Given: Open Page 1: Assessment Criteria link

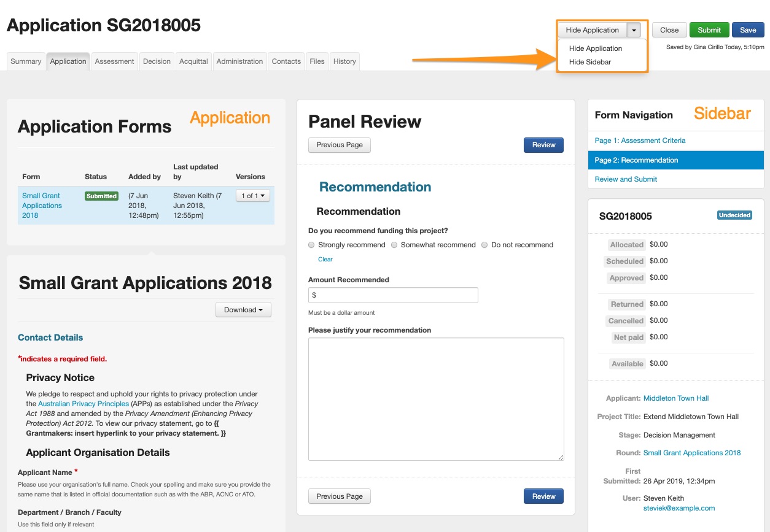Looking at the screenshot, I should pos(640,141).
